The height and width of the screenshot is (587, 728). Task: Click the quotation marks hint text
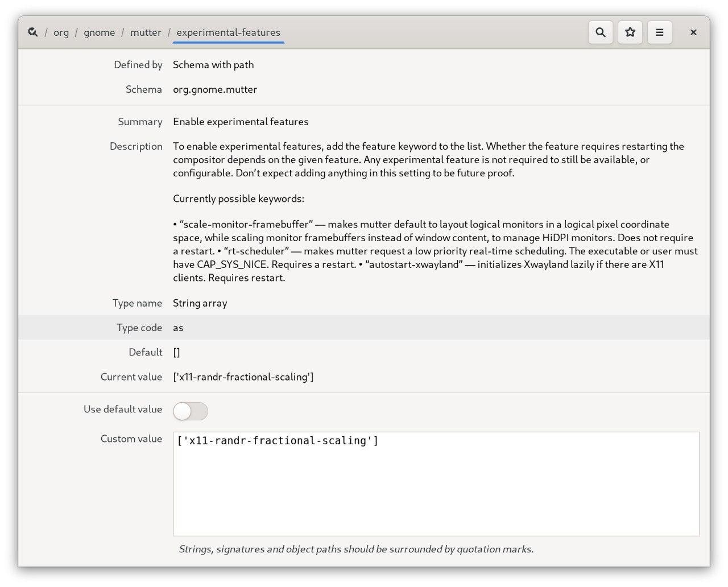point(356,549)
